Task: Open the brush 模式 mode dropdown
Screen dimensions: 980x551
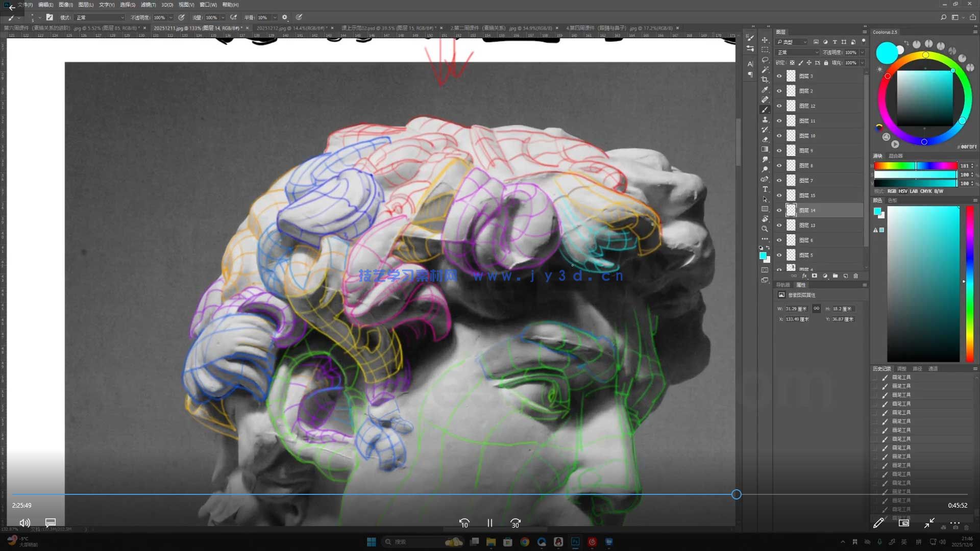Action: 100,17
